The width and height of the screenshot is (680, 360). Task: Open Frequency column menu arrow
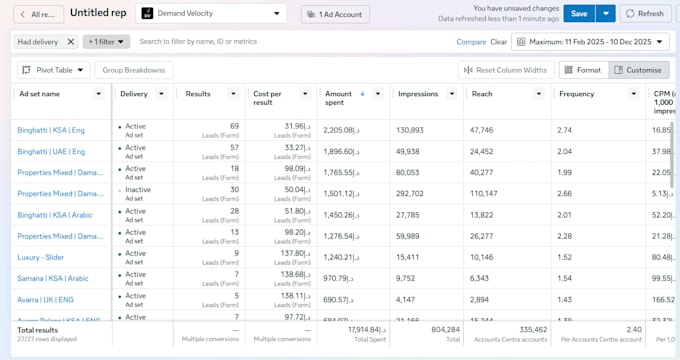click(634, 94)
